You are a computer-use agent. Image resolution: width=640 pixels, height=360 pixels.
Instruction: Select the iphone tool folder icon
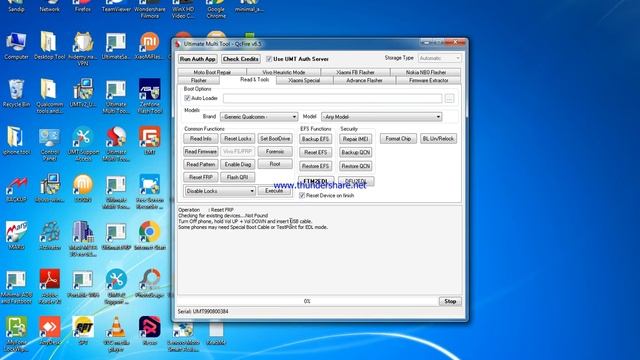[x=16, y=141]
